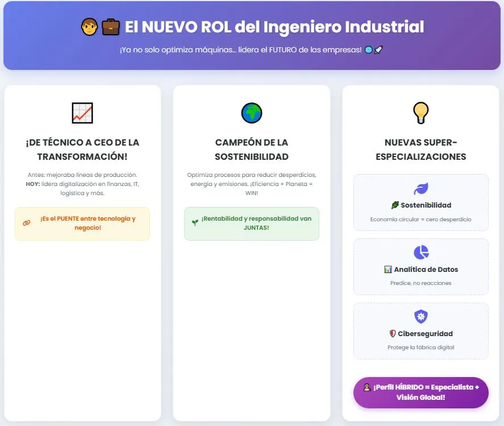Screen dimensions: 504x426
Task: Click person emoji in Perfil HÍBRIDO button
Action: click(367, 387)
